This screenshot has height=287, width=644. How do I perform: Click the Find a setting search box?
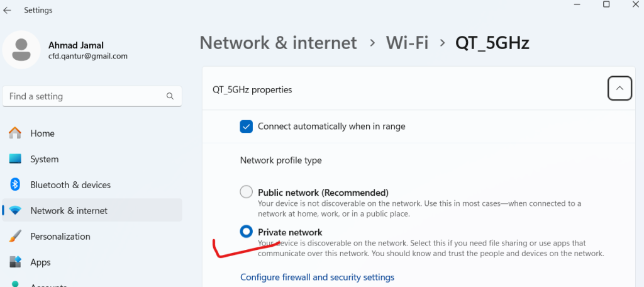click(x=85, y=96)
